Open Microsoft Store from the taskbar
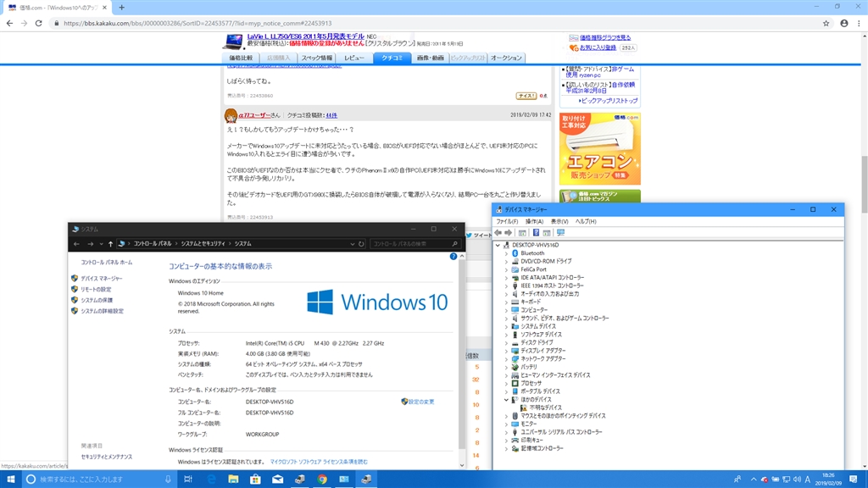Image resolution: width=868 pixels, height=488 pixels. (x=255, y=480)
